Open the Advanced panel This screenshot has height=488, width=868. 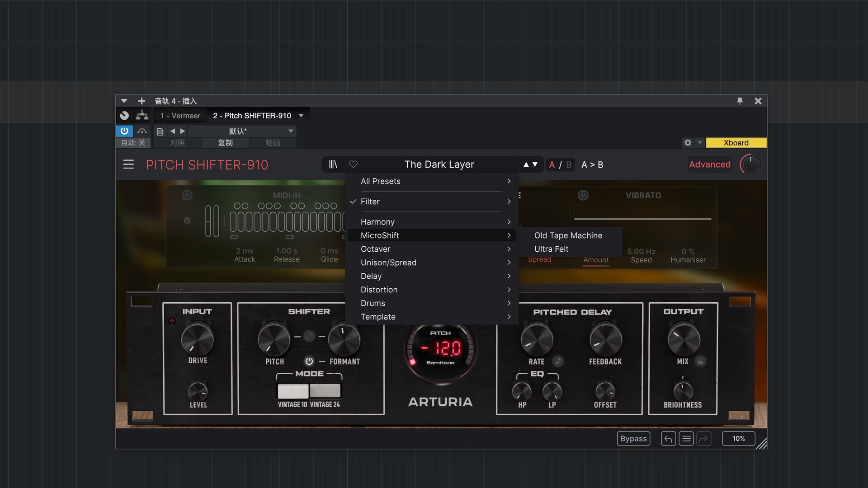click(709, 164)
